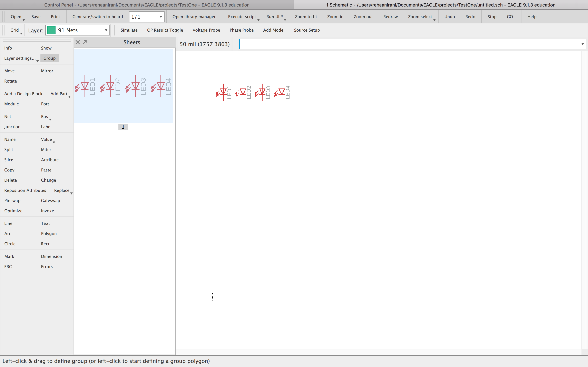This screenshot has width=588, height=367.
Task: Click the Net drawing tool
Action: pyautogui.click(x=8, y=116)
